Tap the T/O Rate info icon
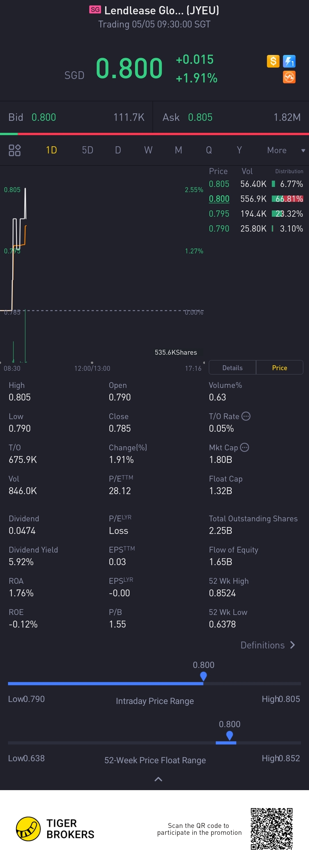The height and width of the screenshot is (868, 309). 246,416
